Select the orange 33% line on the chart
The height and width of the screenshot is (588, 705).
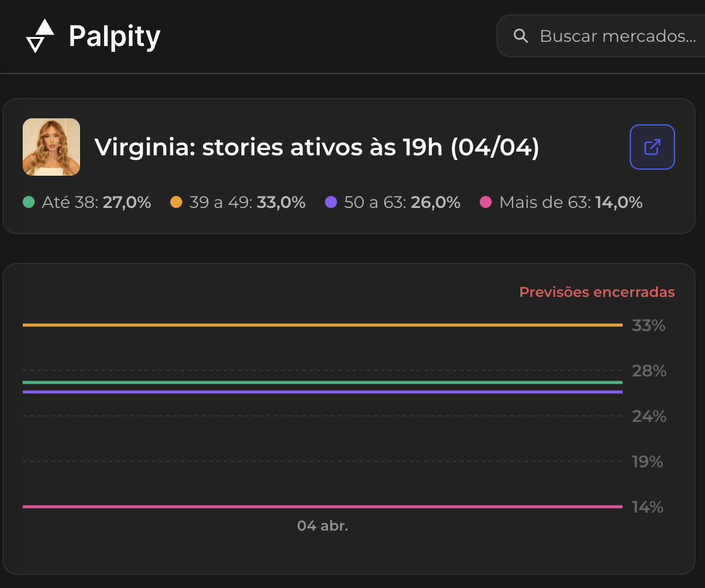[323, 324]
